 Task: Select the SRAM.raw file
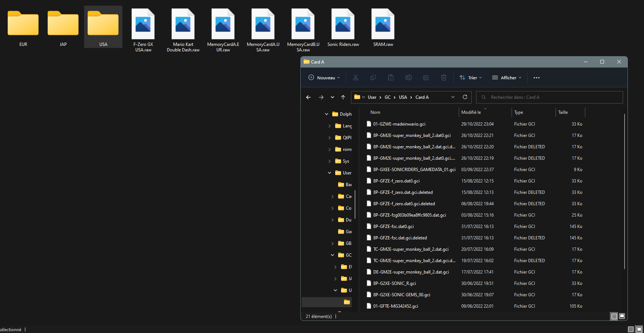coord(383,28)
